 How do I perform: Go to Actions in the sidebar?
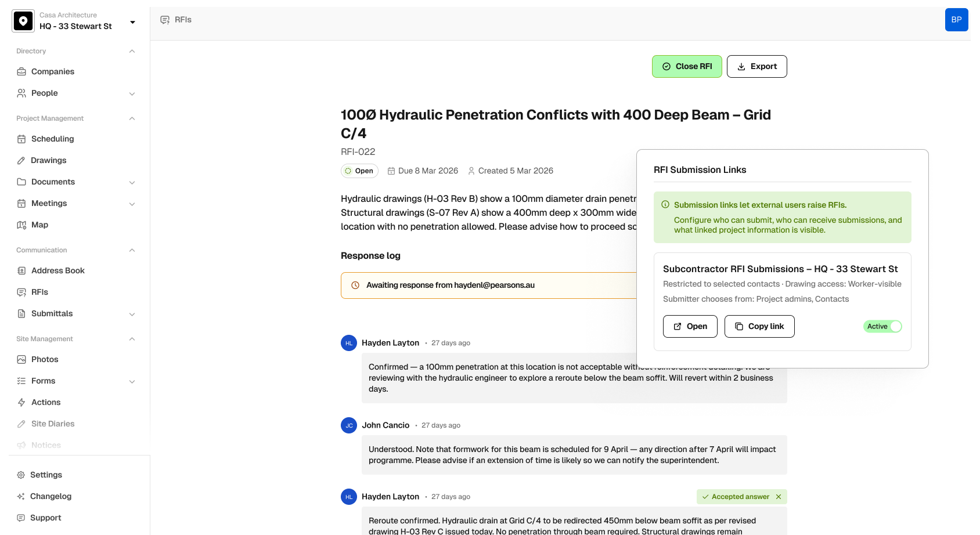point(46,402)
